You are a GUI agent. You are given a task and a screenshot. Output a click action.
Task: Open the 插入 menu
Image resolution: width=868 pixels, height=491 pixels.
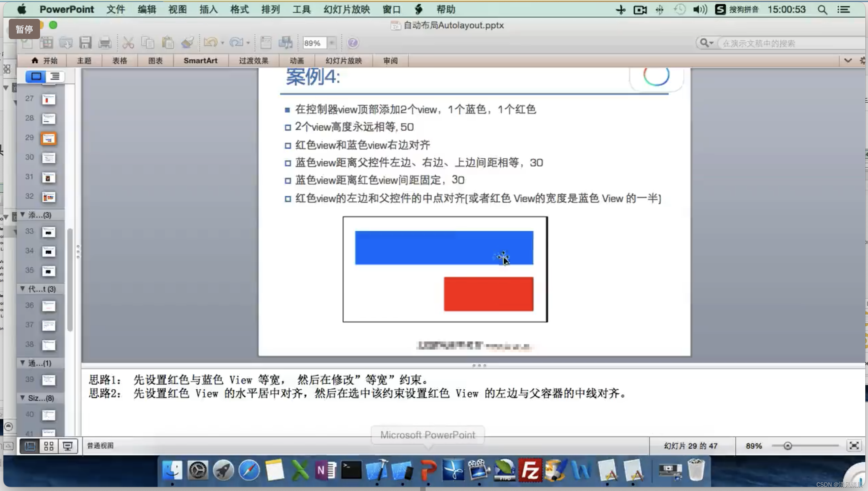click(x=208, y=9)
